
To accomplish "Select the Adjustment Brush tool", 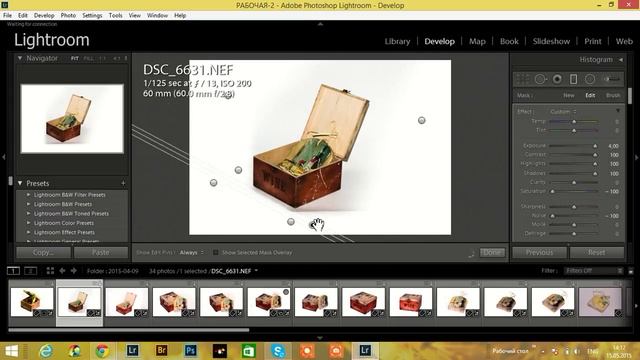I will [611, 79].
